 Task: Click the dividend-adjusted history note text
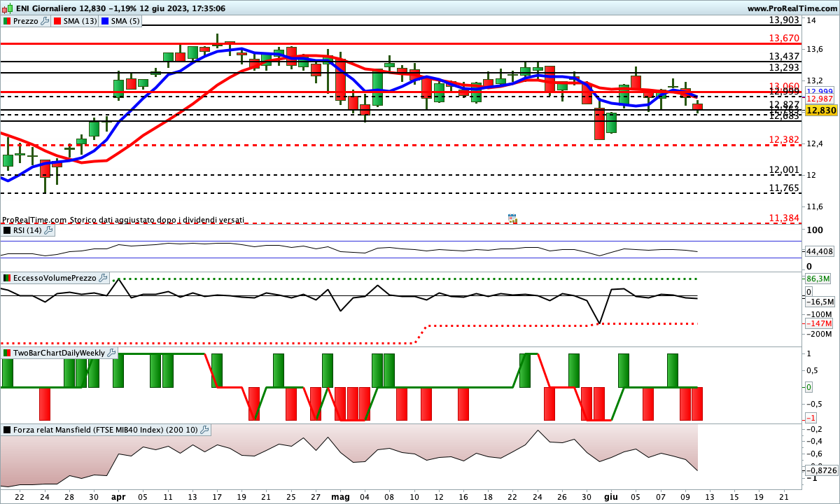click(x=123, y=220)
